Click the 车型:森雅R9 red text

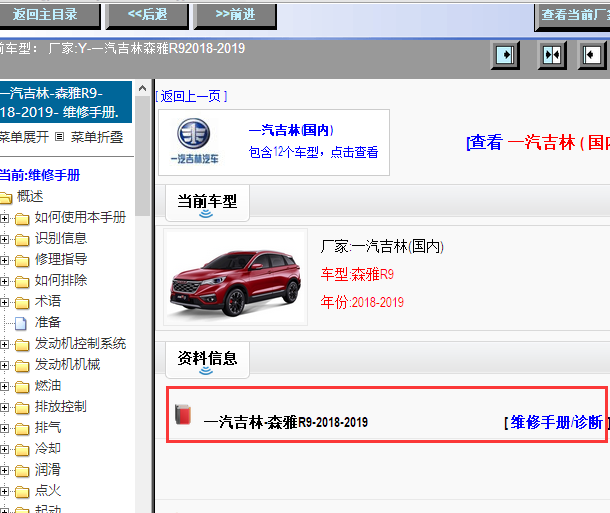(x=357, y=274)
